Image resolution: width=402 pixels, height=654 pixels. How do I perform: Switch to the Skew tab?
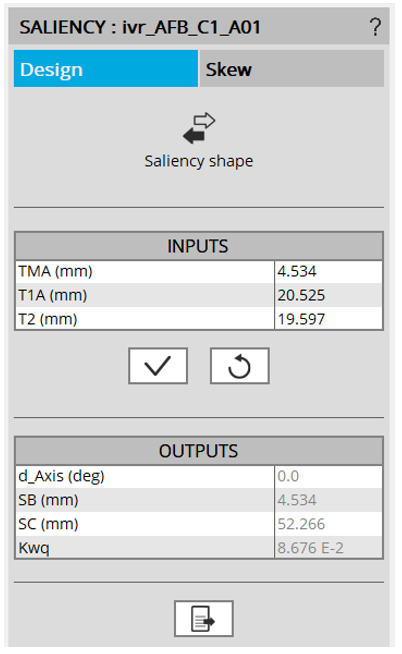[292, 69]
